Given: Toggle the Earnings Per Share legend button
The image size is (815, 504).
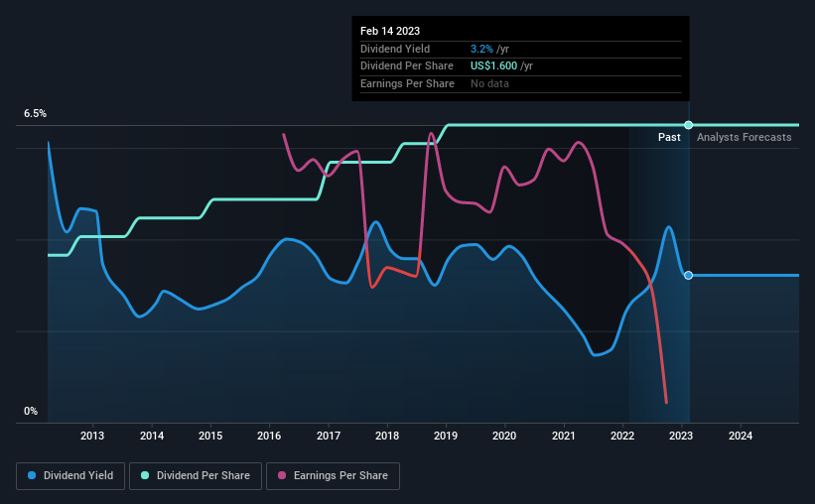Looking at the screenshot, I should point(333,476).
